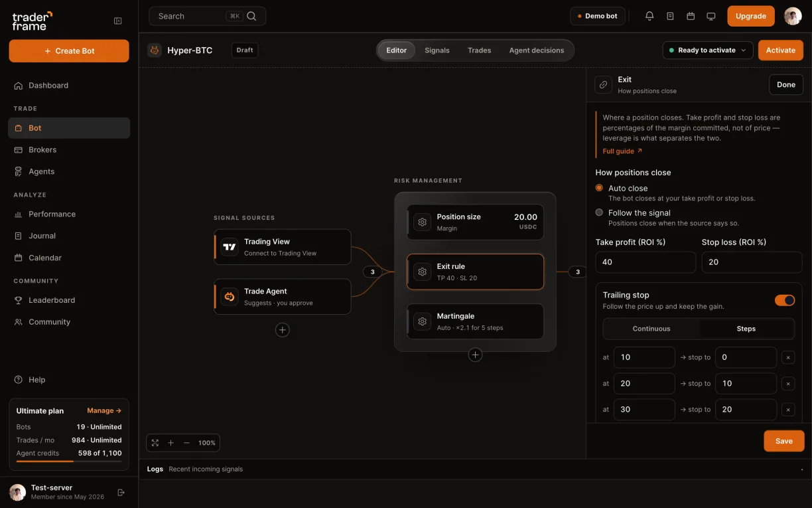The image size is (812, 508).
Task: Open Journal in sidebar
Action: click(69, 236)
